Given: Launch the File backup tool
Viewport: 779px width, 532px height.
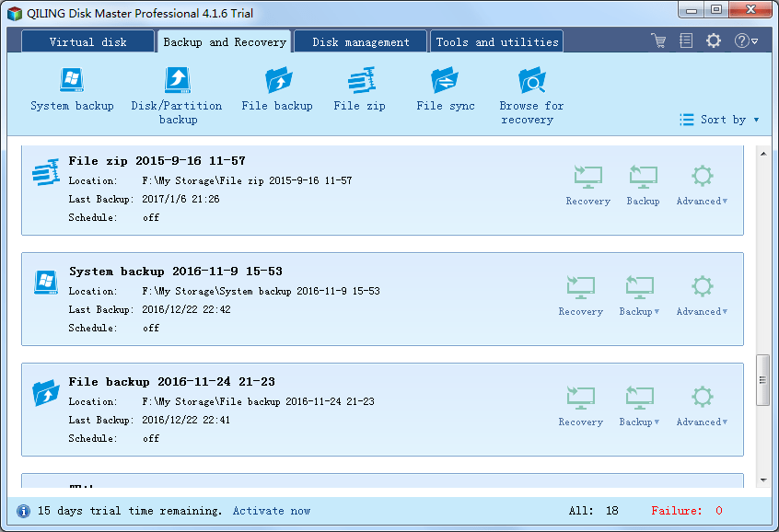Looking at the screenshot, I should pyautogui.click(x=277, y=89).
